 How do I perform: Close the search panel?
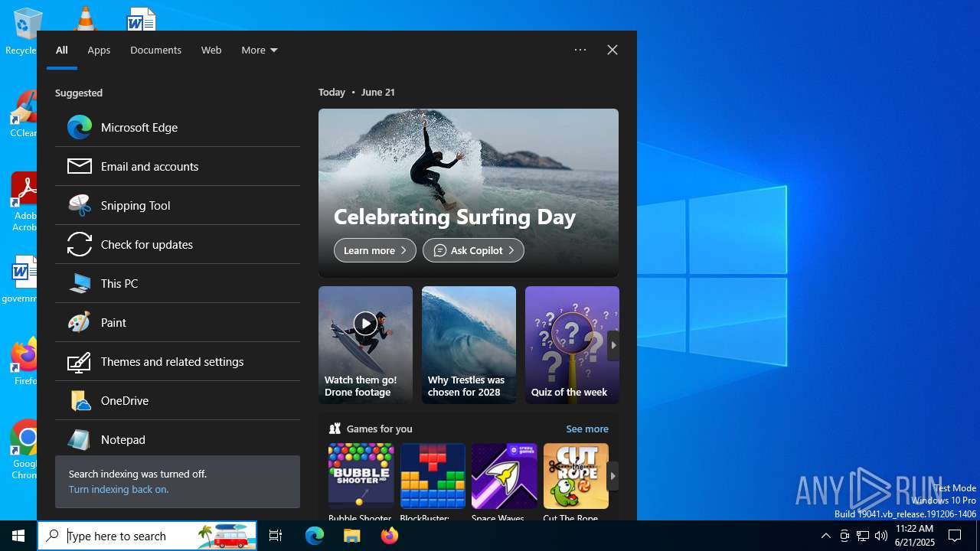[x=612, y=50]
